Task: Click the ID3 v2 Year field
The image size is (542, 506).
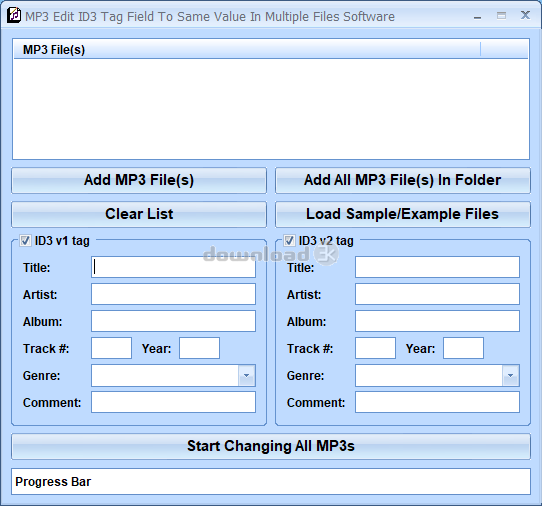Action: click(463, 348)
